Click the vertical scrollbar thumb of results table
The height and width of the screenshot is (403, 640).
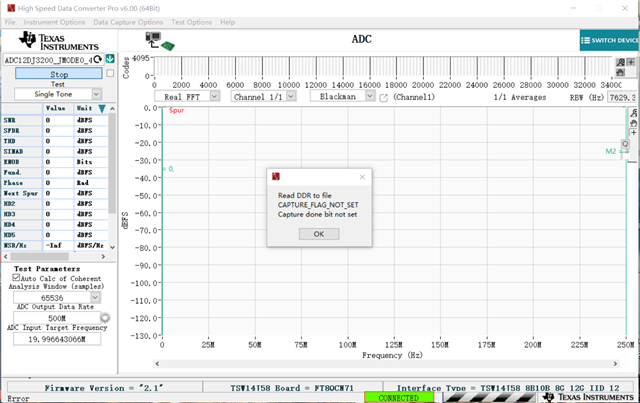coord(112,163)
